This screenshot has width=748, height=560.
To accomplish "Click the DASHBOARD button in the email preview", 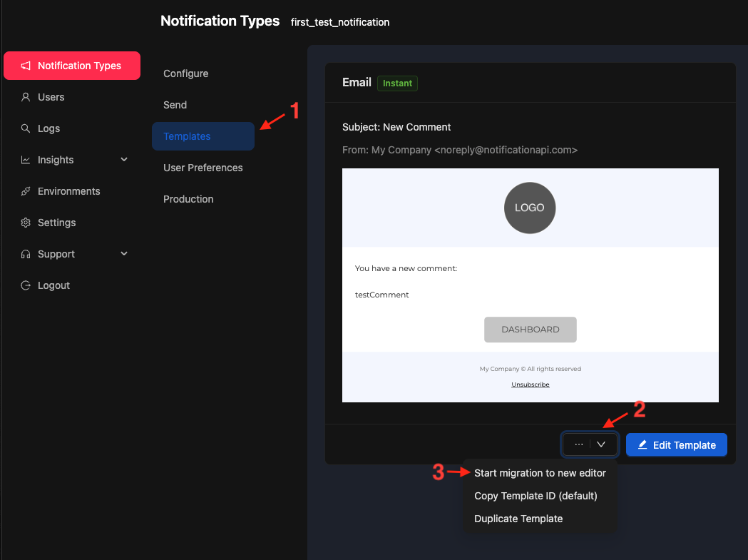I will point(530,330).
